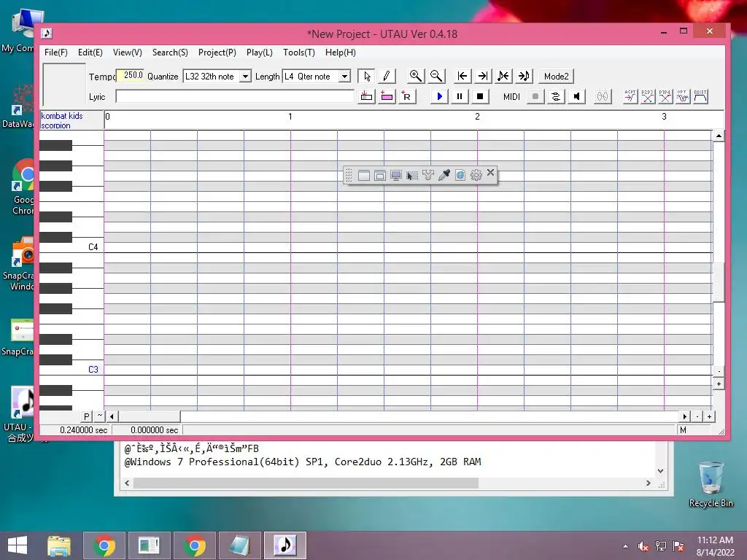Zoom in with the magnifier plus
747x560 pixels.
[x=415, y=76]
